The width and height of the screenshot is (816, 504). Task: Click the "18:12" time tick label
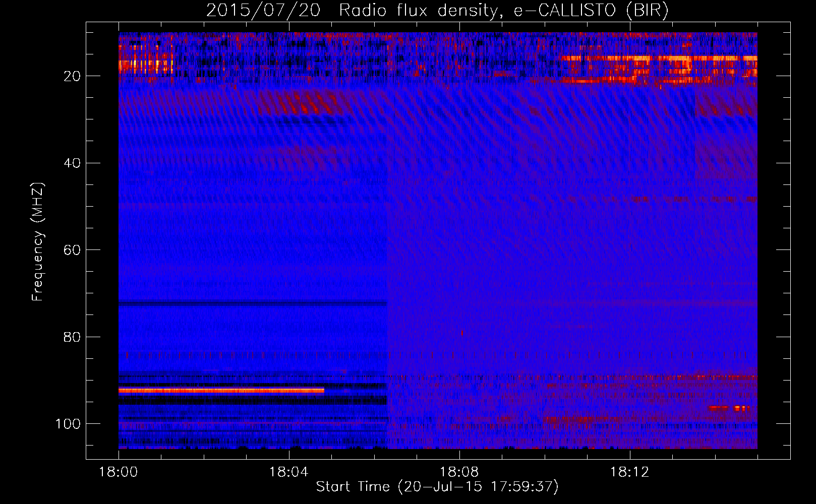tap(630, 472)
